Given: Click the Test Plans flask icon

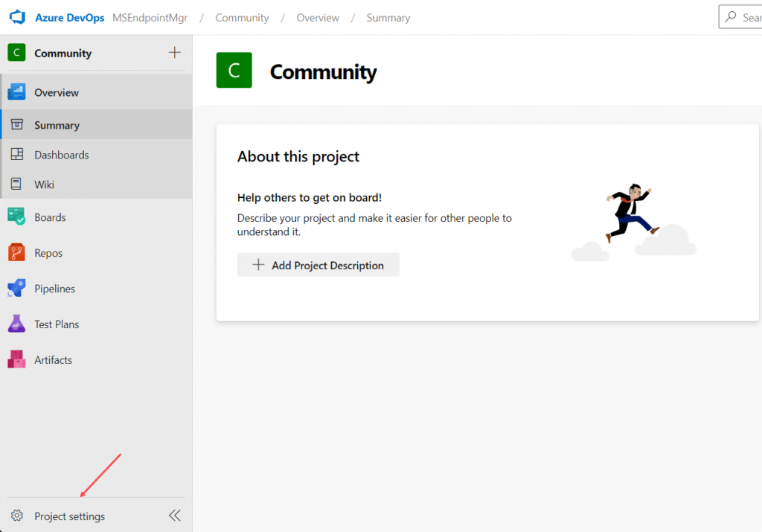Looking at the screenshot, I should coord(16,324).
